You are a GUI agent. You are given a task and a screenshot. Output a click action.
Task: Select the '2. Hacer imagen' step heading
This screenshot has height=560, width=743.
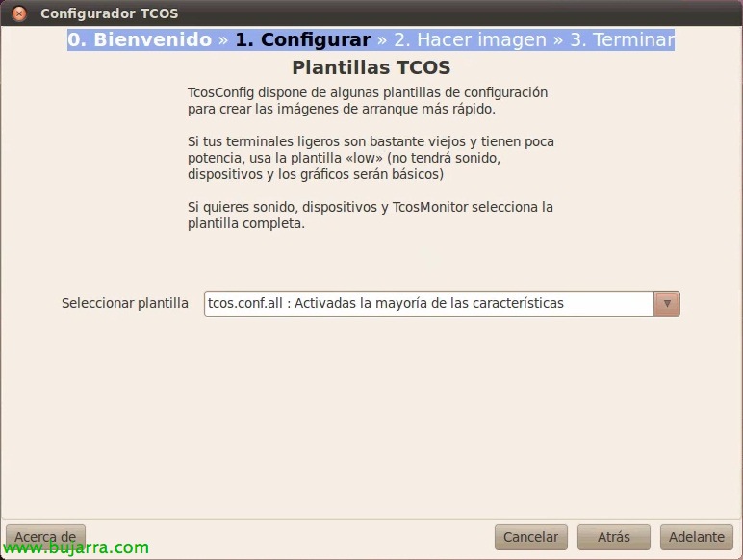[x=470, y=39]
